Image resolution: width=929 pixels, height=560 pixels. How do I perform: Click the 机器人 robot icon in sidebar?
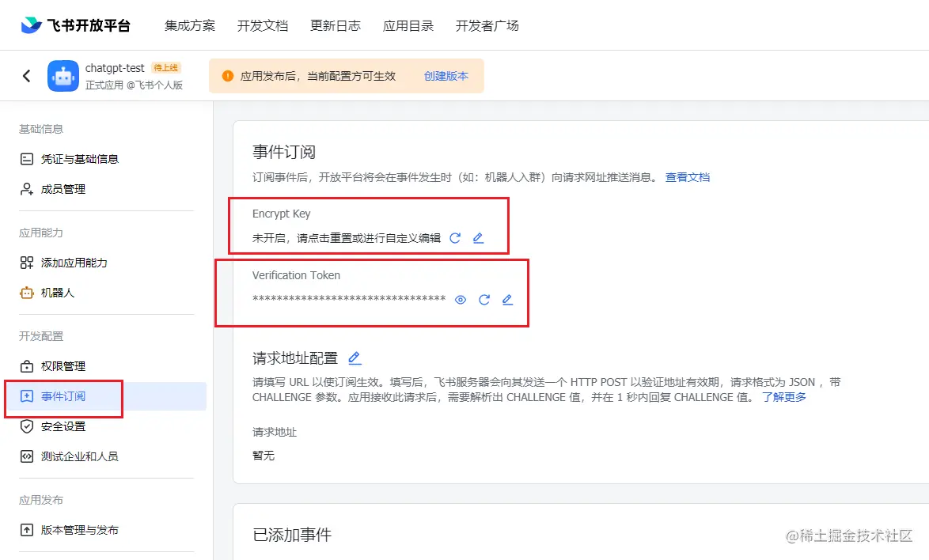tap(27, 293)
